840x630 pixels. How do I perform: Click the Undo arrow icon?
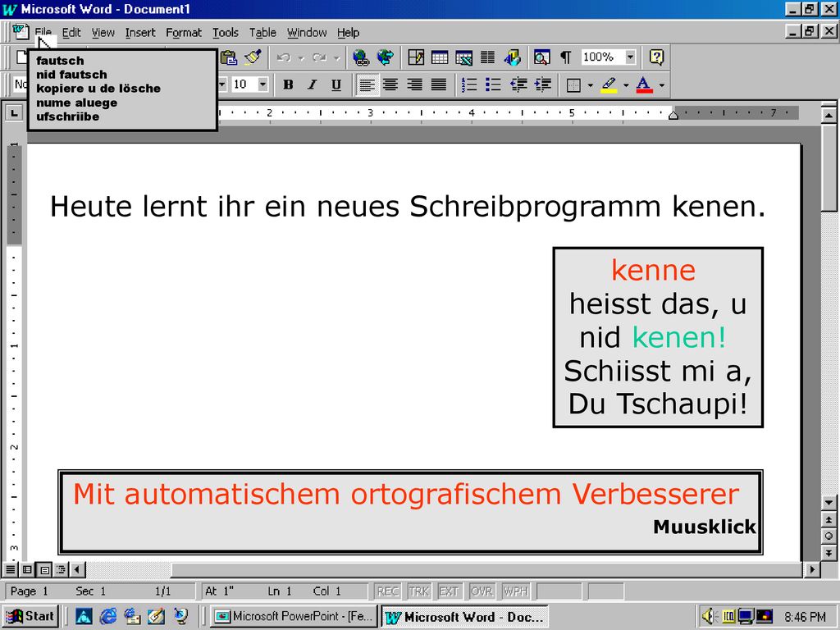pos(284,57)
